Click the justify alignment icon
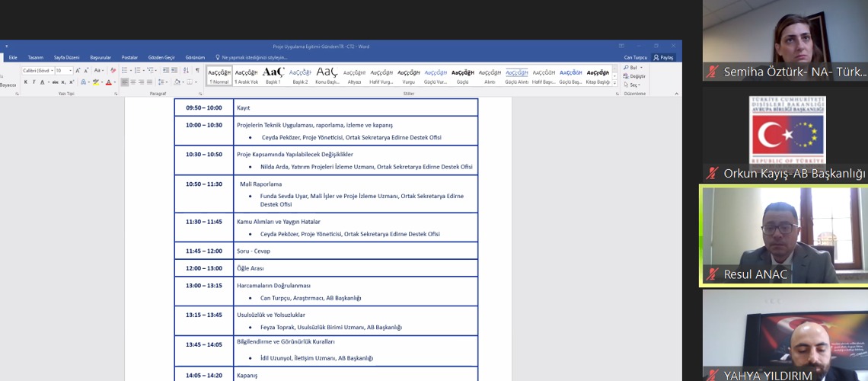 click(x=150, y=82)
